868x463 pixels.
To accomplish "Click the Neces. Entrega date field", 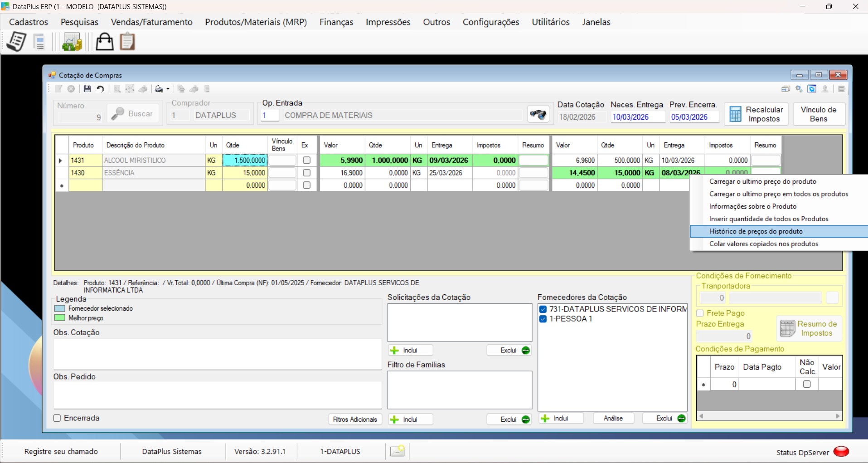I will click(x=638, y=117).
